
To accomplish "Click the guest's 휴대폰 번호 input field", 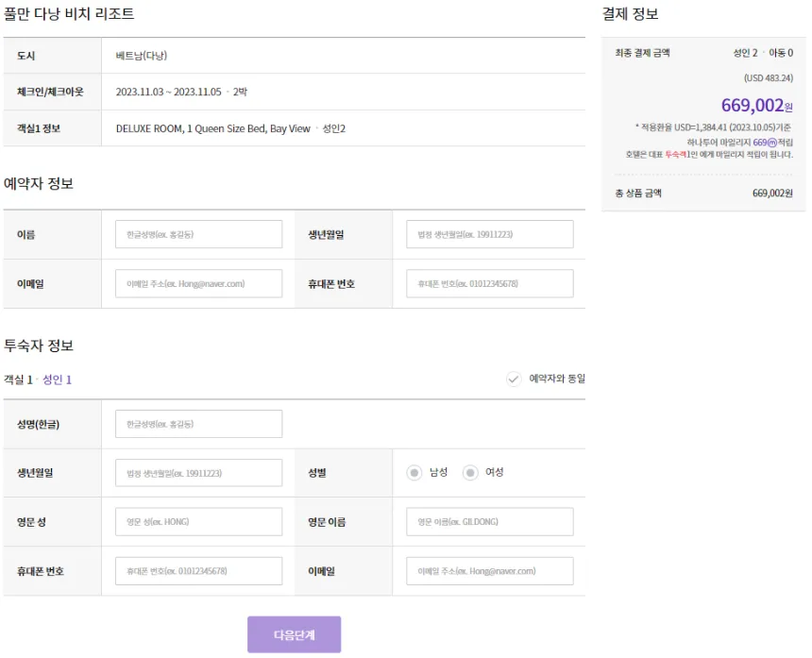I will point(198,570).
